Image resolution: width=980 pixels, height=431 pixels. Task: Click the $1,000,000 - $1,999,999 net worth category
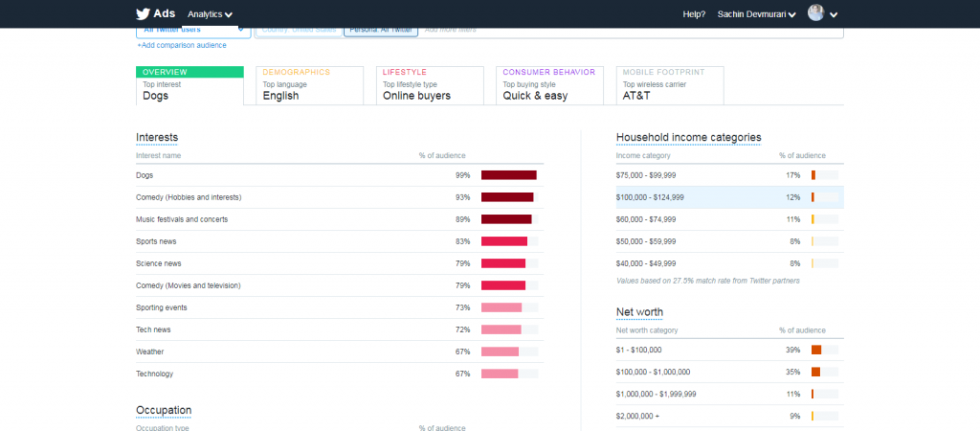(x=657, y=394)
